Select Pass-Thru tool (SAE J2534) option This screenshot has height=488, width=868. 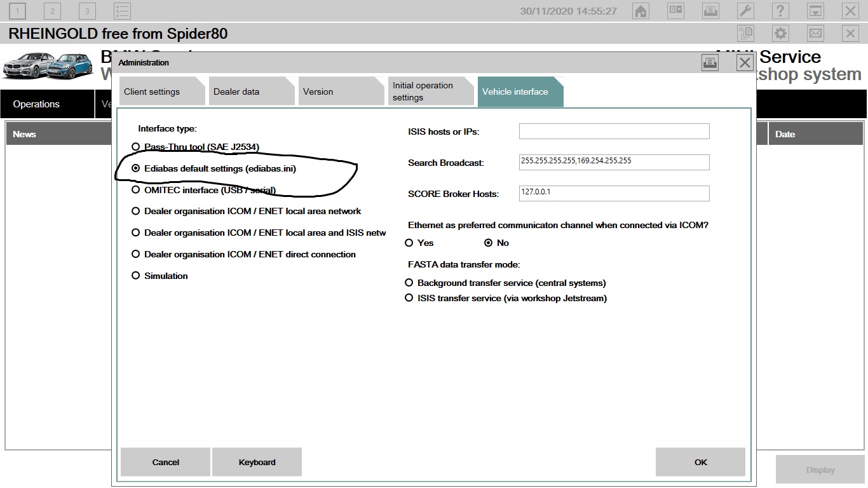196,147
